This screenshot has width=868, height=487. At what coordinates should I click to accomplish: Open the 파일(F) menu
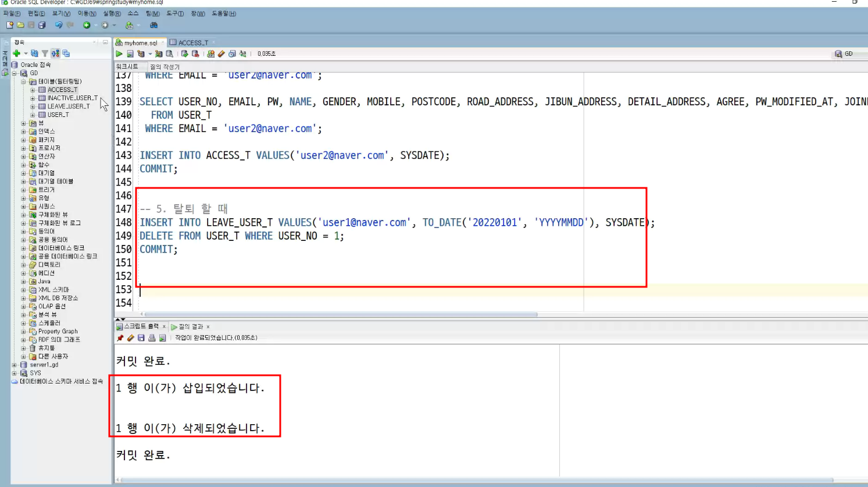pyautogui.click(x=12, y=13)
